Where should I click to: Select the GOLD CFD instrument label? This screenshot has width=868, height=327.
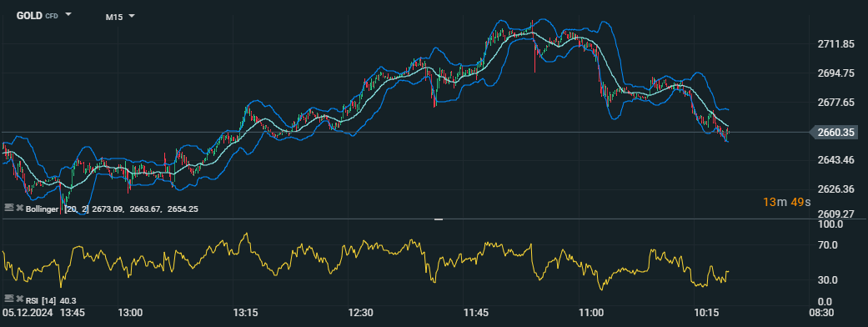point(37,16)
